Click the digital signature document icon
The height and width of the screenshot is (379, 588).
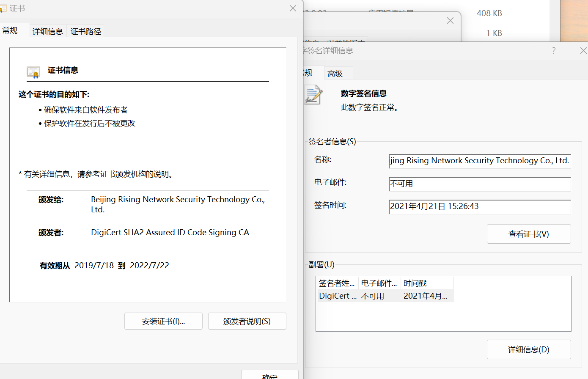(313, 95)
